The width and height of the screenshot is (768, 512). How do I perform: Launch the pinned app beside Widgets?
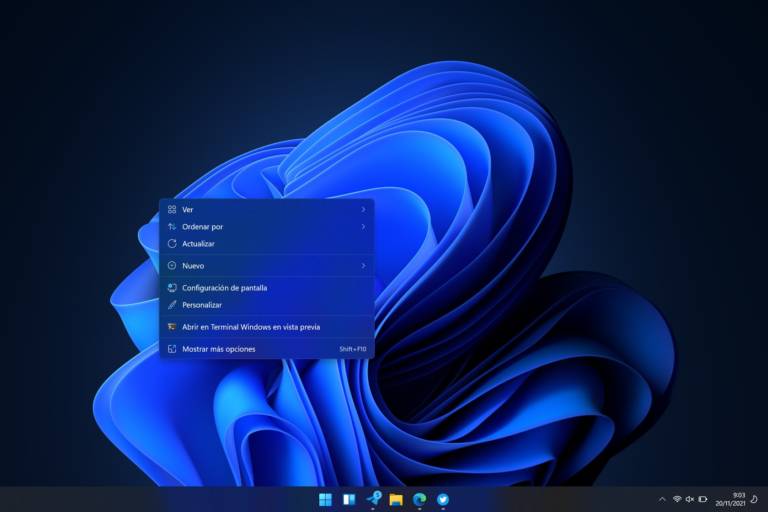pos(373,499)
